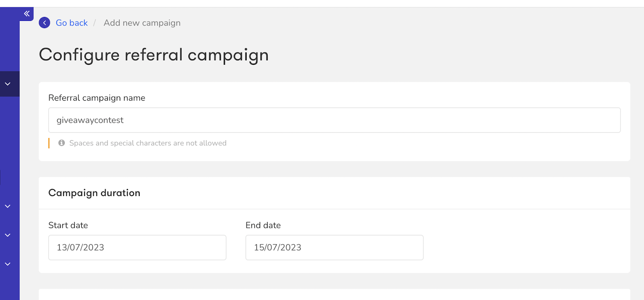Click the Campaign duration section header
This screenshot has width=644, height=300.
pos(94,193)
